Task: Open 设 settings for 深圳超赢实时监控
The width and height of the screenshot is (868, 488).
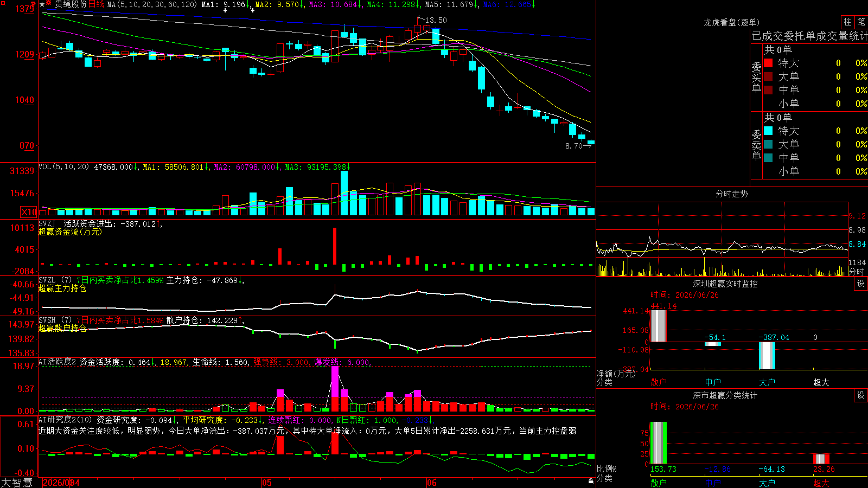Action: click(x=861, y=284)
